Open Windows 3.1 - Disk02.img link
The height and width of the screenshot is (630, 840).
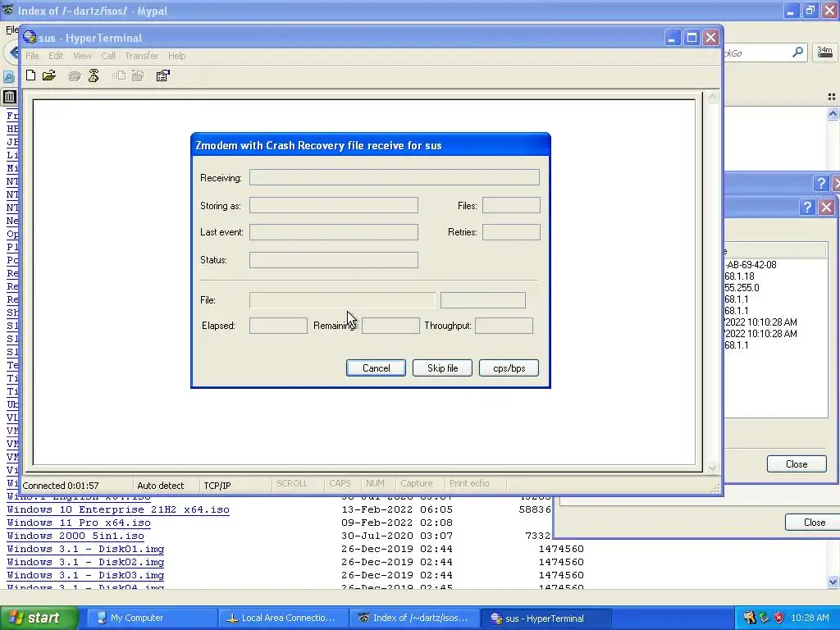(x=85, y=562)
